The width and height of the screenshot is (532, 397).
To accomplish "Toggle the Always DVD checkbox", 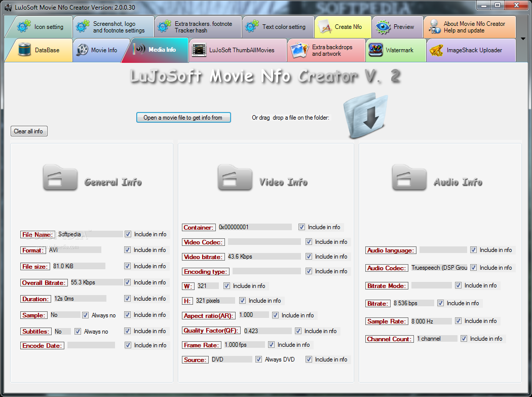I will point(258,359).
